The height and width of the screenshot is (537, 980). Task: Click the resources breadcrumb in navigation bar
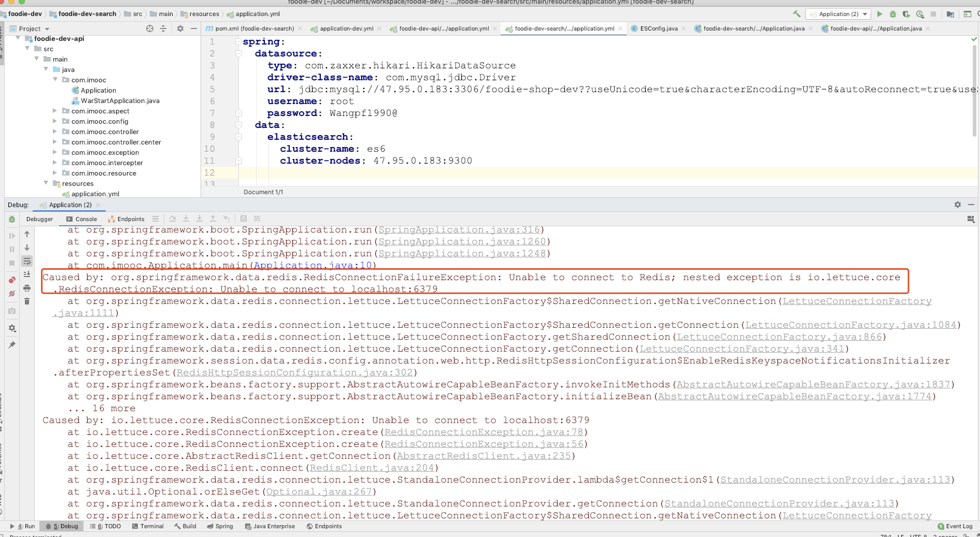tap(199, 14)
